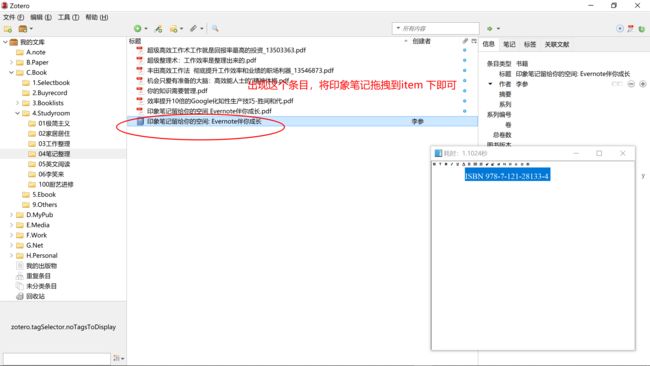Click the circular sync-status icon at top right
The width and height of the screenshot is (650, 366).
coord(620,29)
